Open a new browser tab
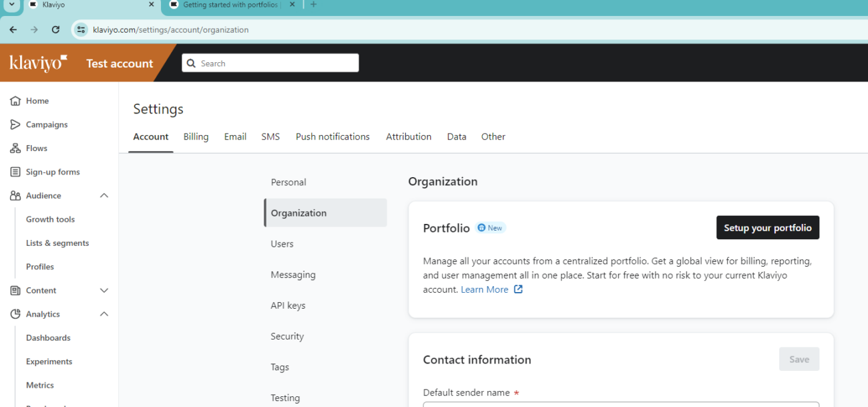The height and width of the screenshot is (407, 868). point(314,5)
